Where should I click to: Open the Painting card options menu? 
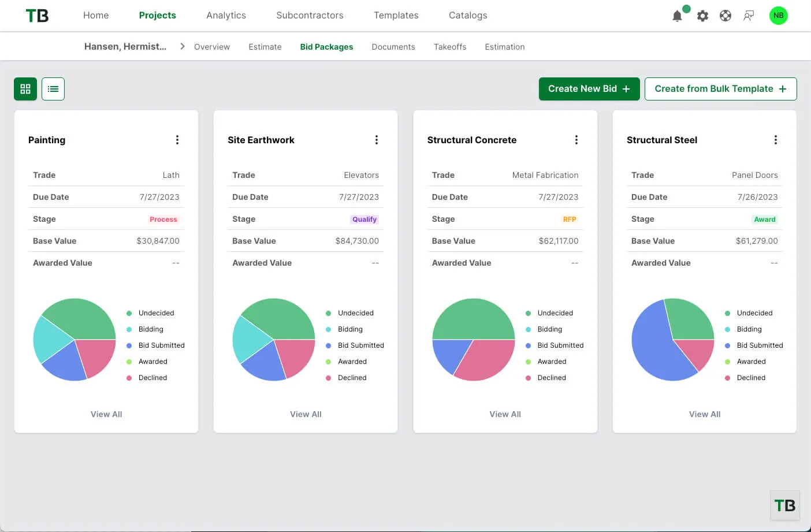pos(177,139)
